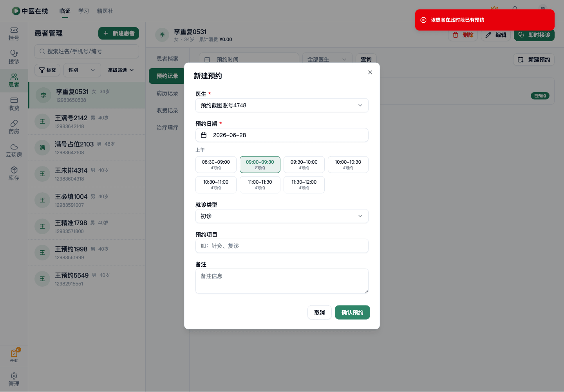The height and width of the screenshot is (392, 564).
Task: Open the 就诊类型 dropdown showing 初诊
Action: 282,216
